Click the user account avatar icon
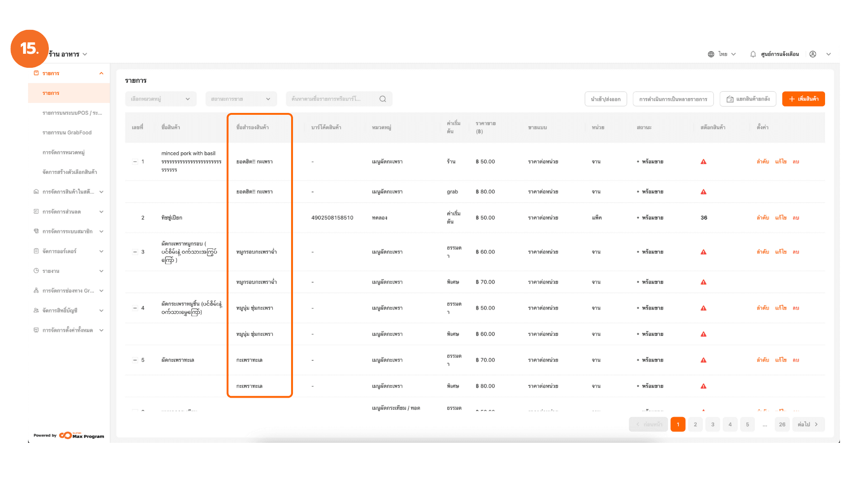 point(812,54)
